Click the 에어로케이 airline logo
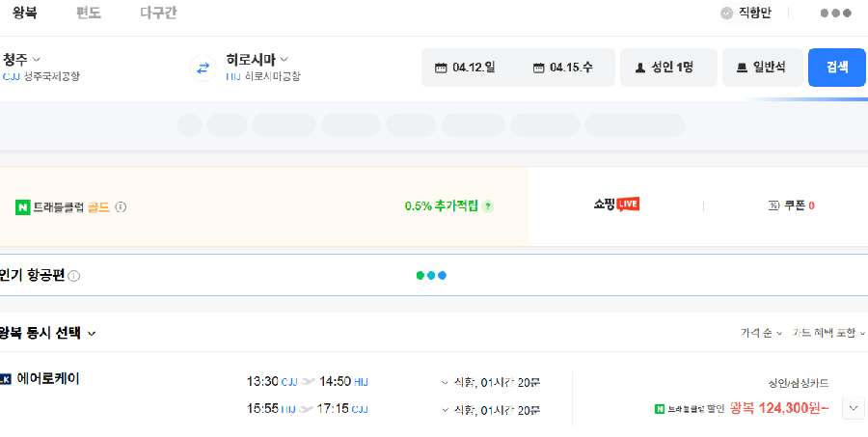The image size is (868, 437). (5, 379)
